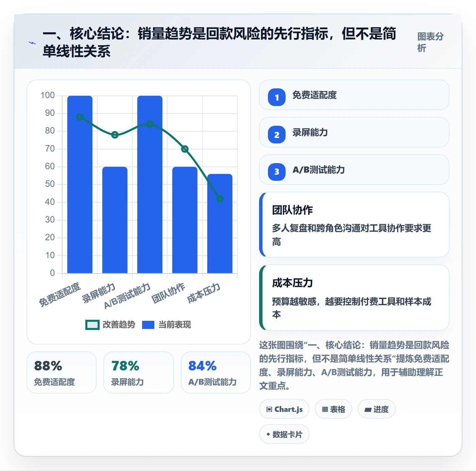Click the 图表分析 label in header
The image size is (476, 471).
tap(430, 42)
